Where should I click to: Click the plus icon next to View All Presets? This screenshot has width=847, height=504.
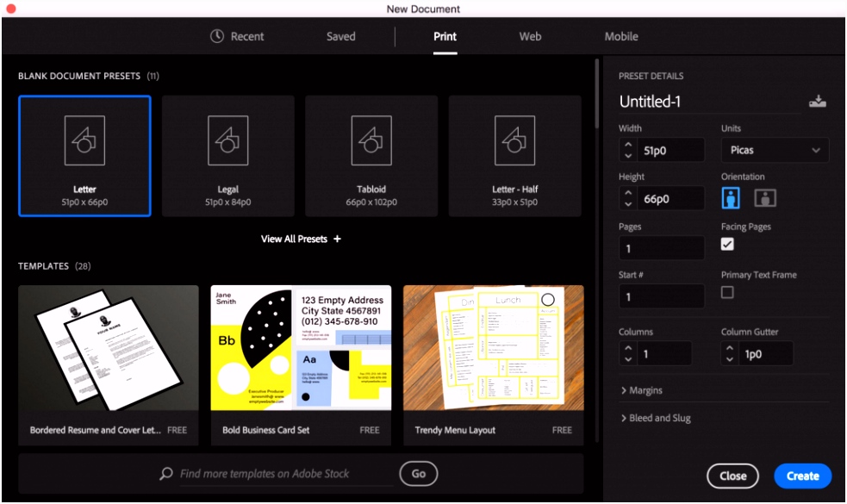tap(337, 239)
